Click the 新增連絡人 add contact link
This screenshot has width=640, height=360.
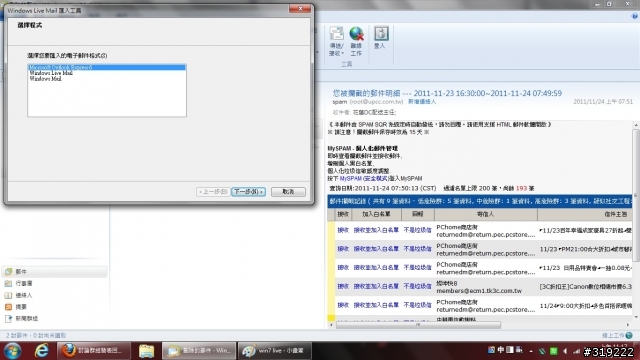pos(422,102)
